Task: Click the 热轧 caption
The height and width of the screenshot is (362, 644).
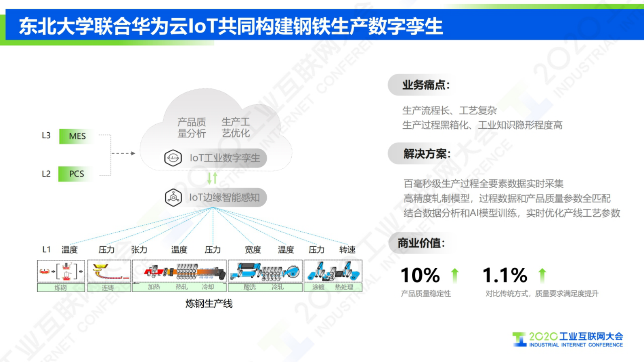Action: pyautogui.click(x=181, y=287)
